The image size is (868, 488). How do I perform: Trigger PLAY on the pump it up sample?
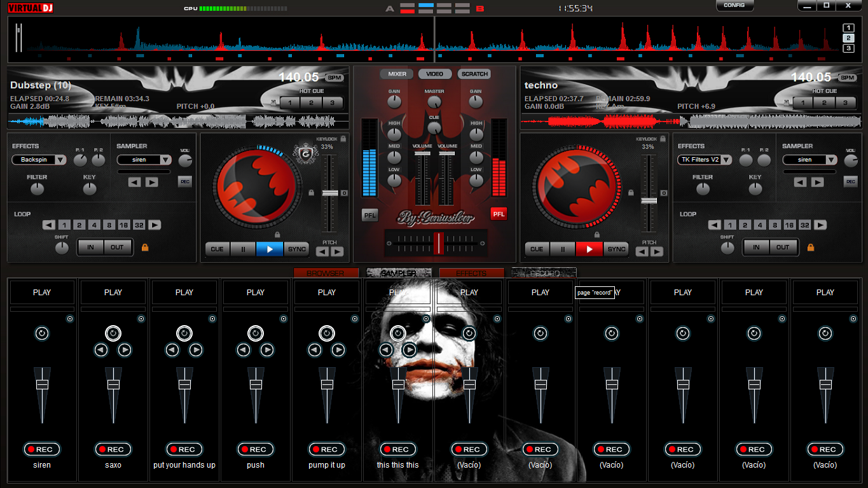point(327,293)
